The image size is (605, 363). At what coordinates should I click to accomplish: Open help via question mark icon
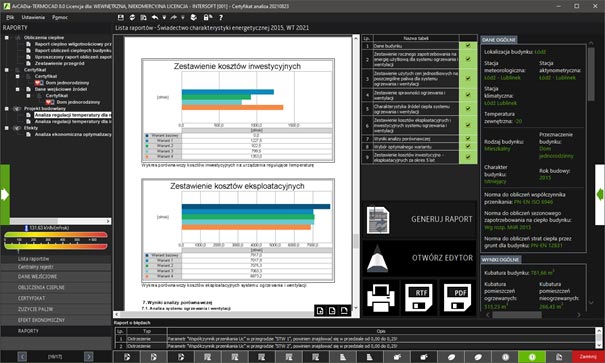(221, 17)
